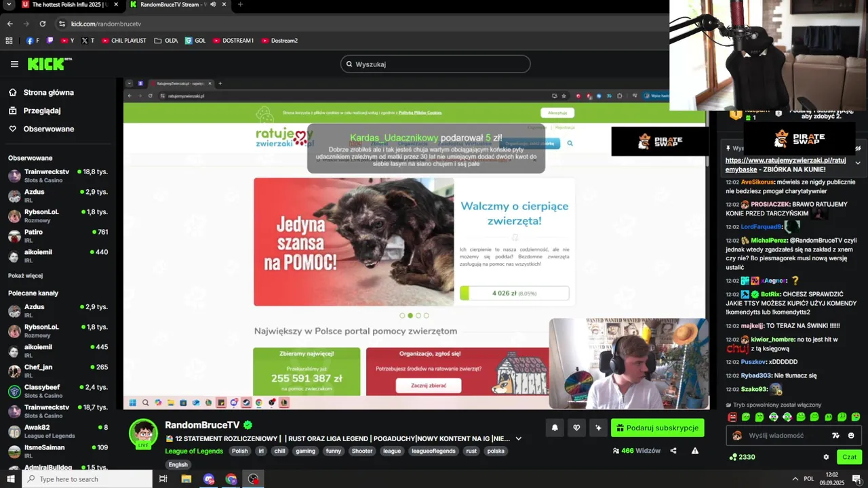Open the apps grid in bookmarks bar
Image resolution: width=868 pixels, height=488 pixels.
pyautogui.click(x=9, y=41)
